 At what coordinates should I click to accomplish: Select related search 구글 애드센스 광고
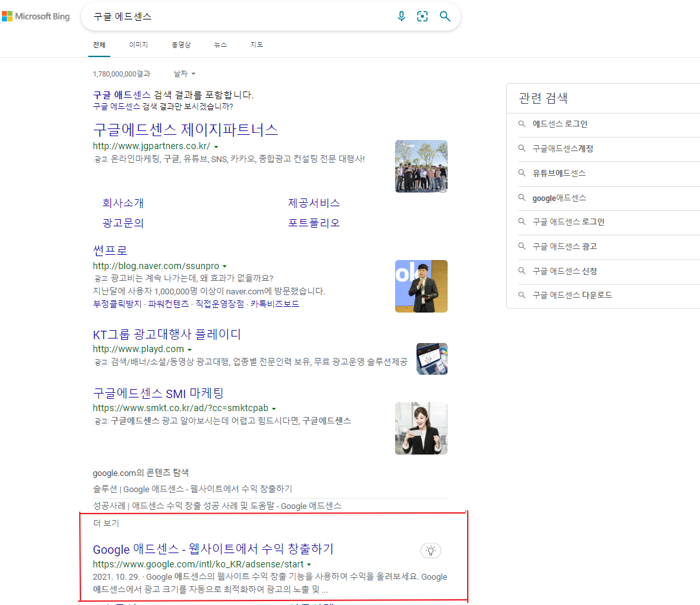(564, 246)
